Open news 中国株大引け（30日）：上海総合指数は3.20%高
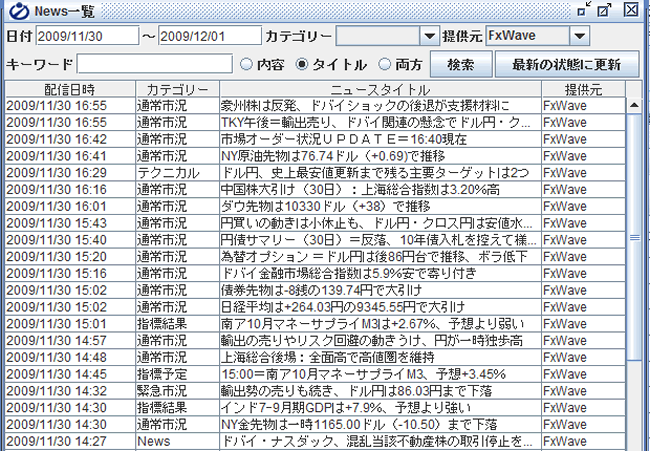This screenshot has height=451, width=650. (x=380, y=190)
